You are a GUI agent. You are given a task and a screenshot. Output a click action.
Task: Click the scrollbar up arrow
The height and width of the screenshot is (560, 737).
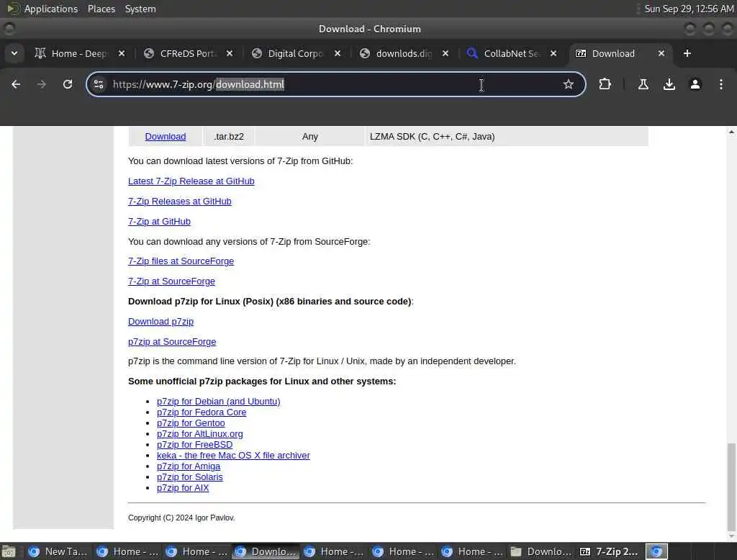coord(731,132)
